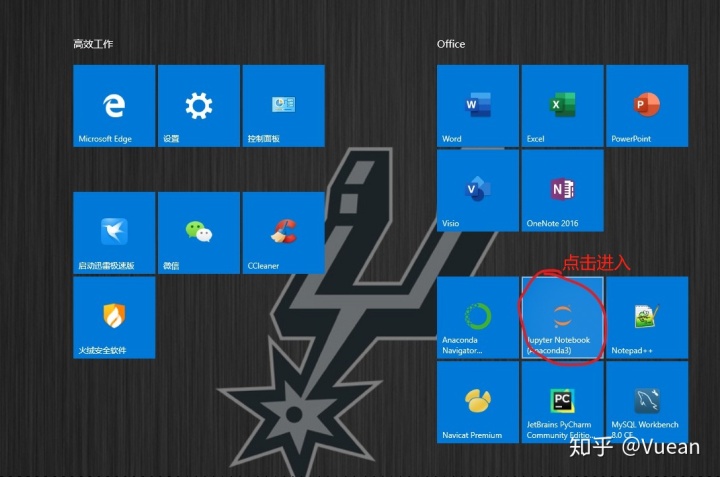The width and height of the screenshot is (720, 477).
Task: Open the Anaconda Navigator tile
Action: coord(478,317)
